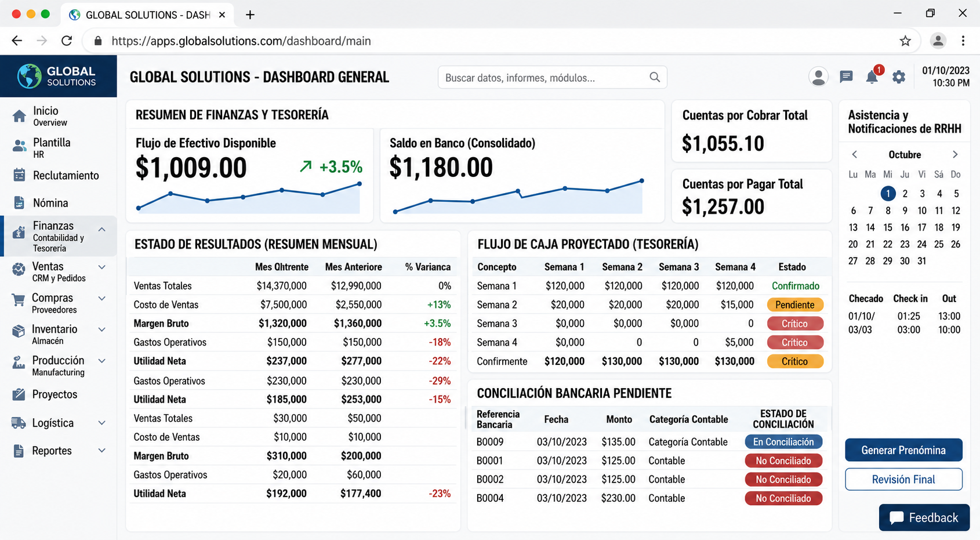Click the Producción factory icon

click(x=19, y=363)
